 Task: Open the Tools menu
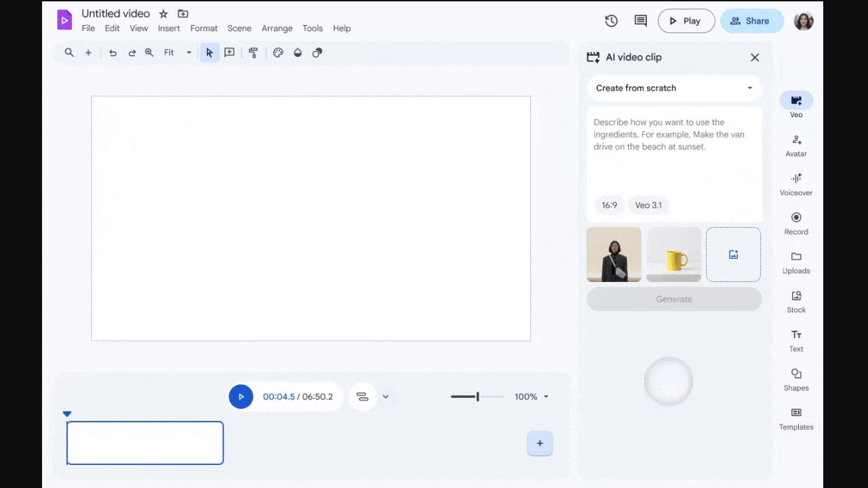tap(313, 28)
